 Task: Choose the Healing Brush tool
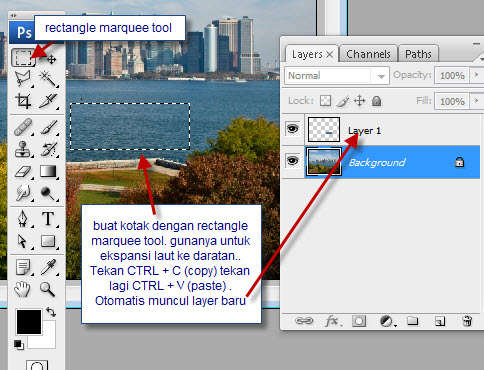click(23, 127)
